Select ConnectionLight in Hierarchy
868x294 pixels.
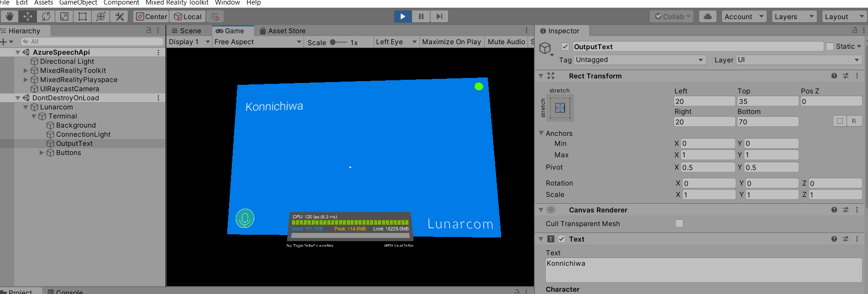tap(83, 134)
